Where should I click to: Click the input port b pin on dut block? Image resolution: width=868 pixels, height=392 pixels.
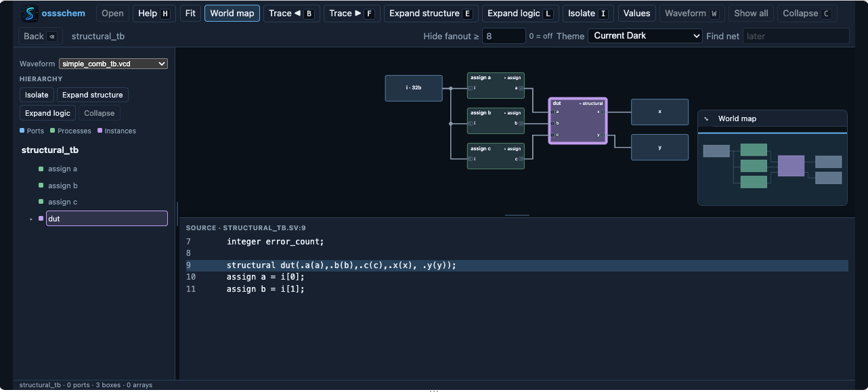[x=553, y=123]
